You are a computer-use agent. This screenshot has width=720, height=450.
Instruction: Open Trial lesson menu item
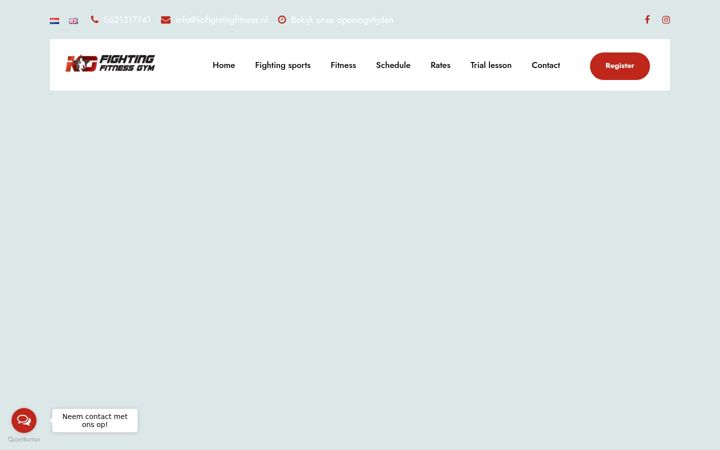(491, 65)
